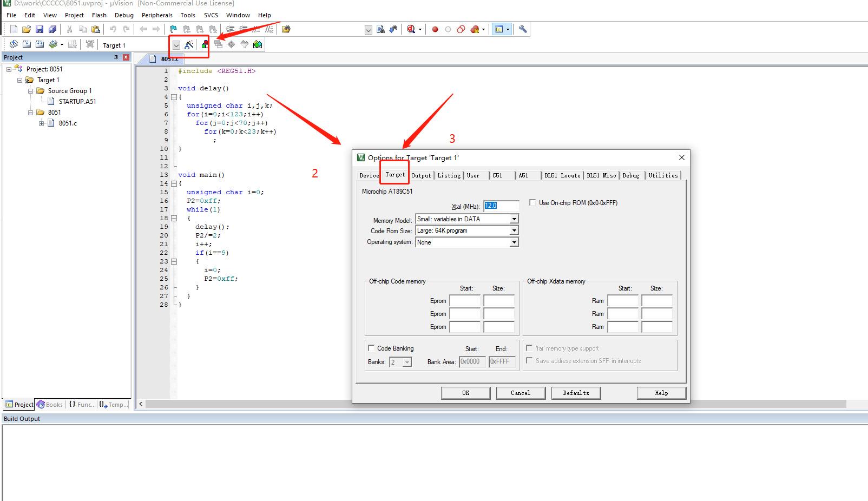Viewport: 868px width, 501px height.
Task: Insert a breakpoint with the red dot icon
Action: [435, 29]
